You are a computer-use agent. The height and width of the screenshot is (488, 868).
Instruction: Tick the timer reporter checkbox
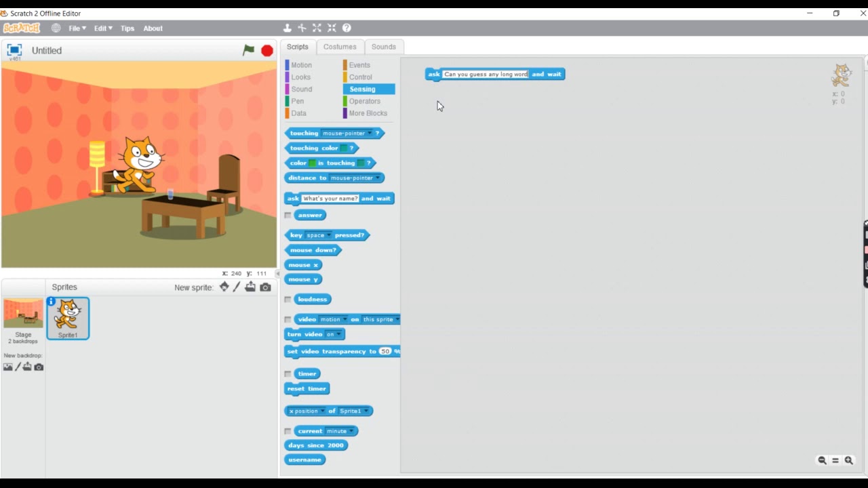click(288, 373)
